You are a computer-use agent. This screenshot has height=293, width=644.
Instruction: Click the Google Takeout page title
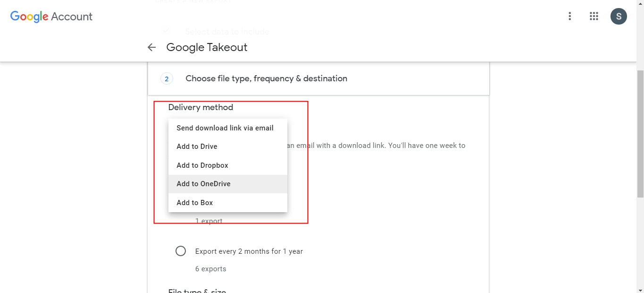[207, 47]
